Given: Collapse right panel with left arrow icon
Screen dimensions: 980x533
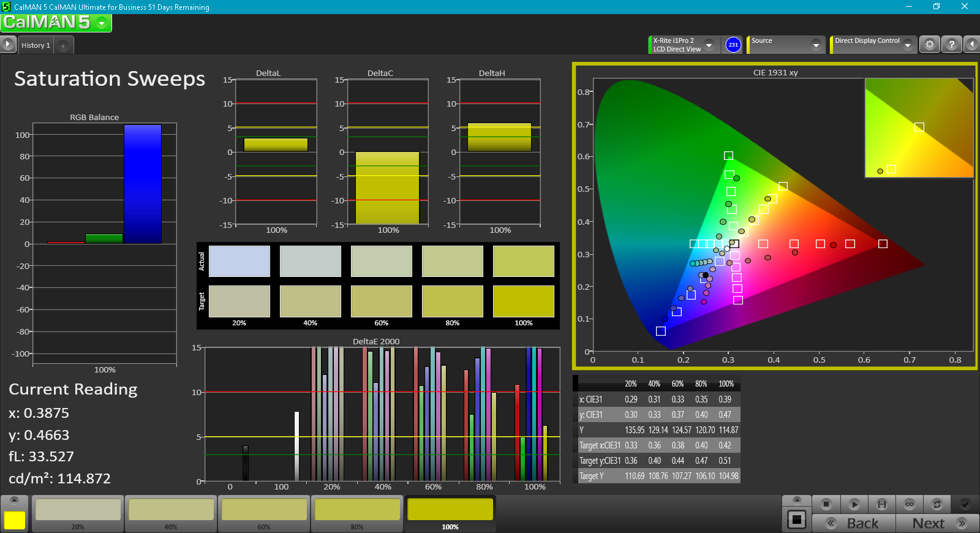Looking at the screenshot, I should pyautogui.click(x=971, y=44).
